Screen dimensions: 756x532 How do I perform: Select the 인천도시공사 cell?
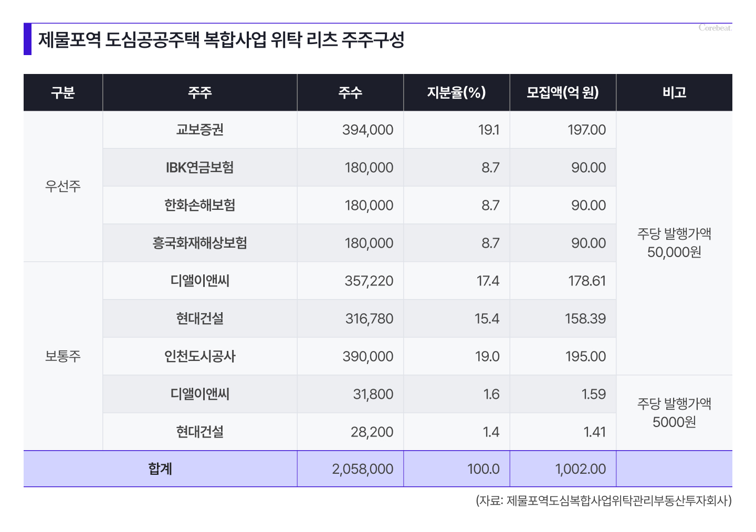tap(199, 356)
